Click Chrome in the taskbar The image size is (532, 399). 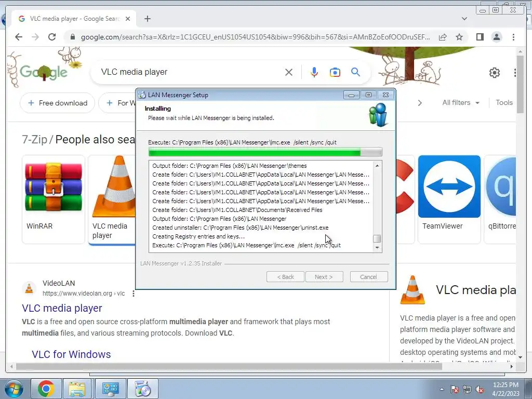46,389
